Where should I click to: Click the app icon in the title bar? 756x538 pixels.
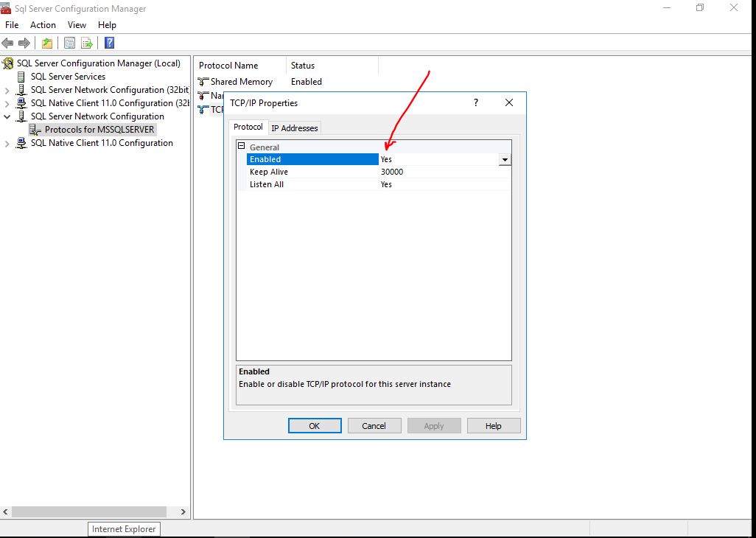pos(6,8)
